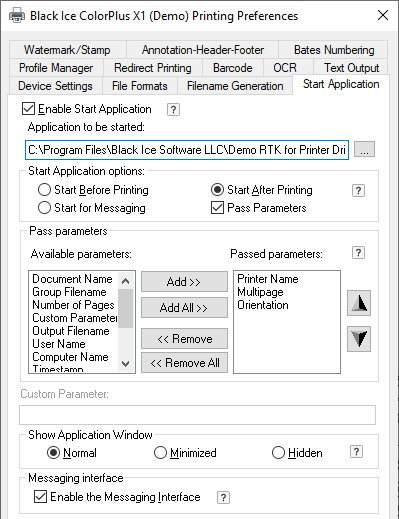Image resolution: width=399 pixels, height=519 pixels.
Task: Go to the Barcode tab
Action: click(233, 68)
